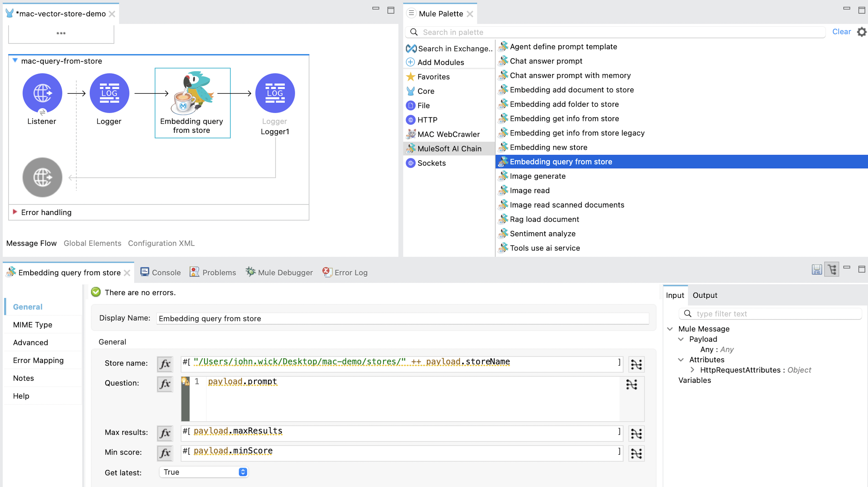Viewport: 868px width, 487px height.
Task: Expand the HttpRequestAttributes node
Action: tap(692, 370)
